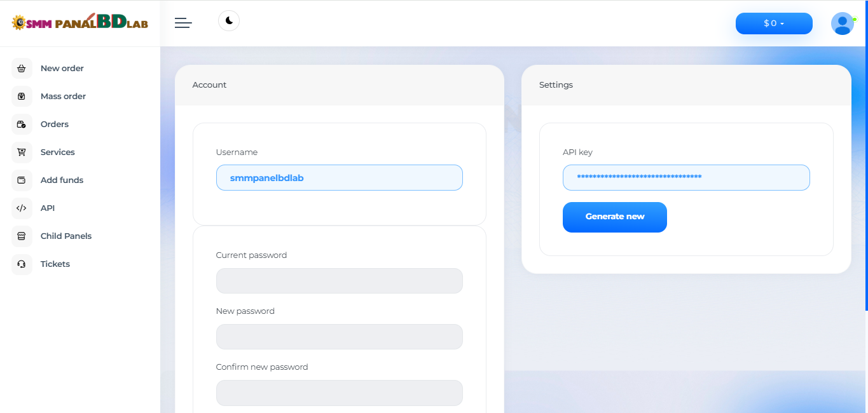Click the Confirm new password field
The image size is (868, 413).
(339, 393)
